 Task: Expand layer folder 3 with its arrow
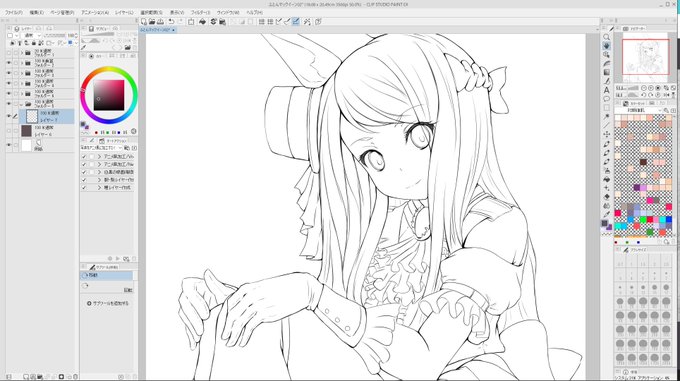click(22, 73)
